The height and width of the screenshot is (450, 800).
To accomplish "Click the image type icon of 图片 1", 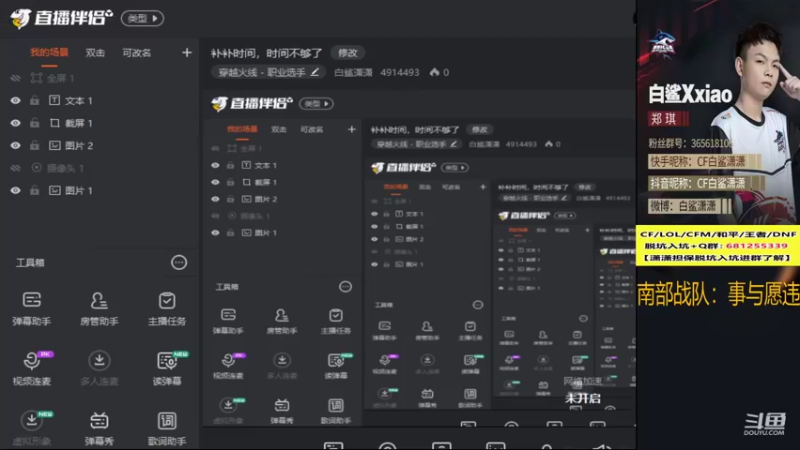I will pos(54,190).
